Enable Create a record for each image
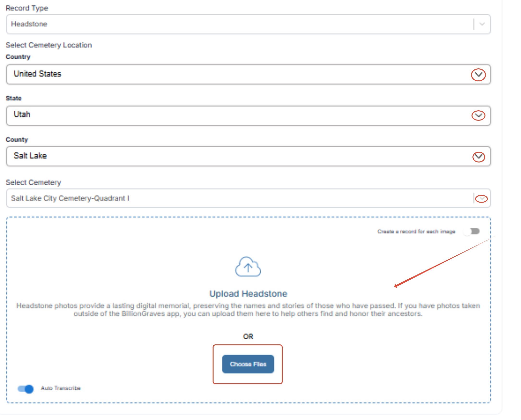 472,231
